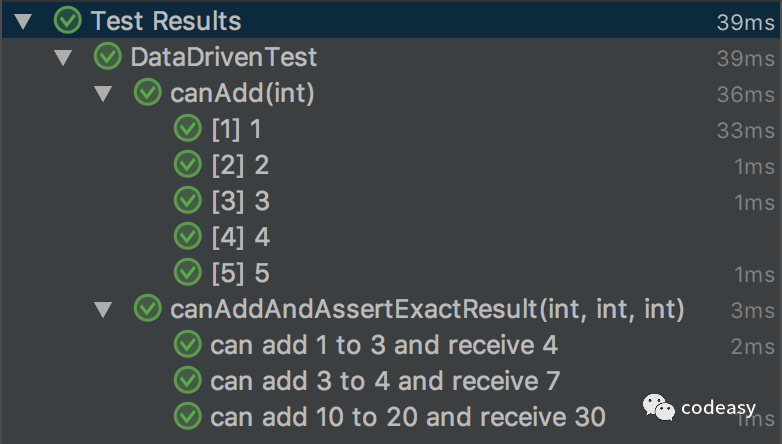Select 'can add 3 to 4 and receive 7'
Screen dimensions: 782x444
pos(384,381)
